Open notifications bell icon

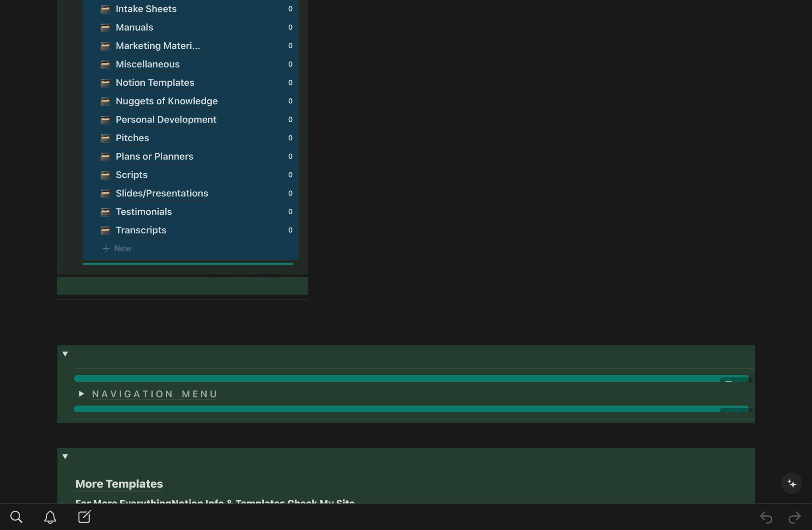[50, 517]
